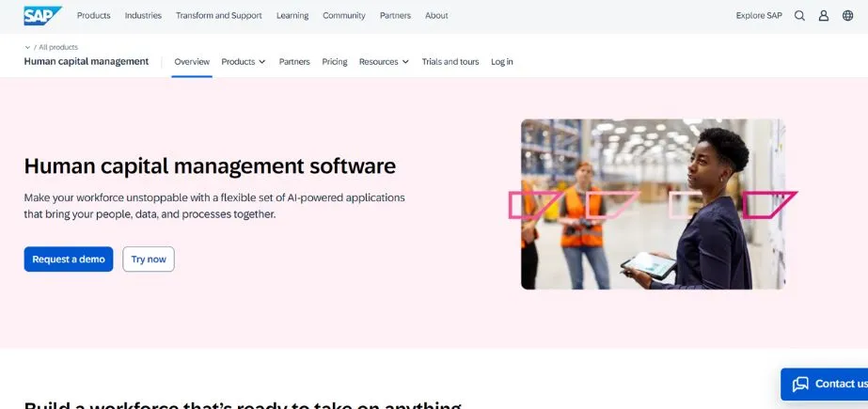Open the Contact us floating button
This screenshot has width=868, height=409.
click(824, 385)
